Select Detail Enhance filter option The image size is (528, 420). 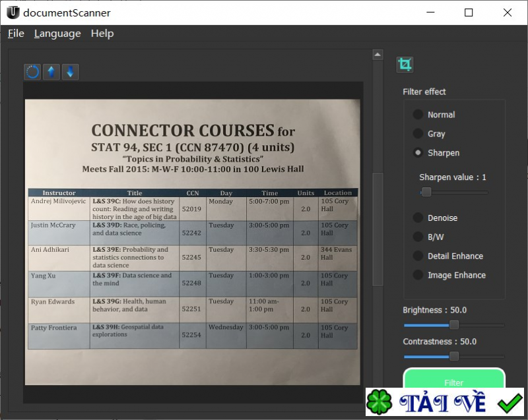pyautogui.click(x=418, y=256)
